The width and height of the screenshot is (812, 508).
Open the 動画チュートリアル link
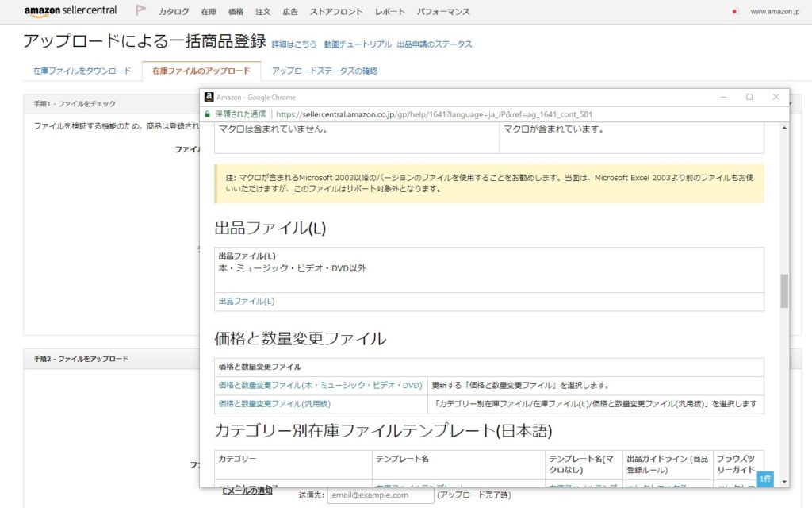[x=358, y=44]
